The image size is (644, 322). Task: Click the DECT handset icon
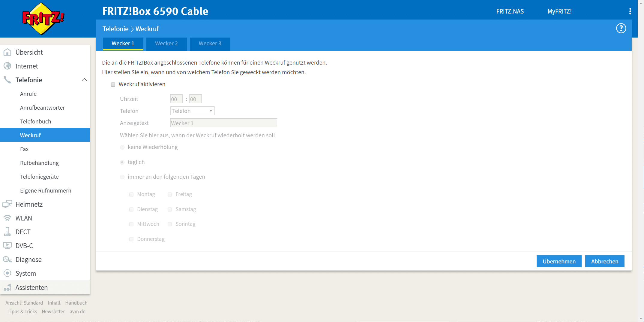tap(7, 232)
